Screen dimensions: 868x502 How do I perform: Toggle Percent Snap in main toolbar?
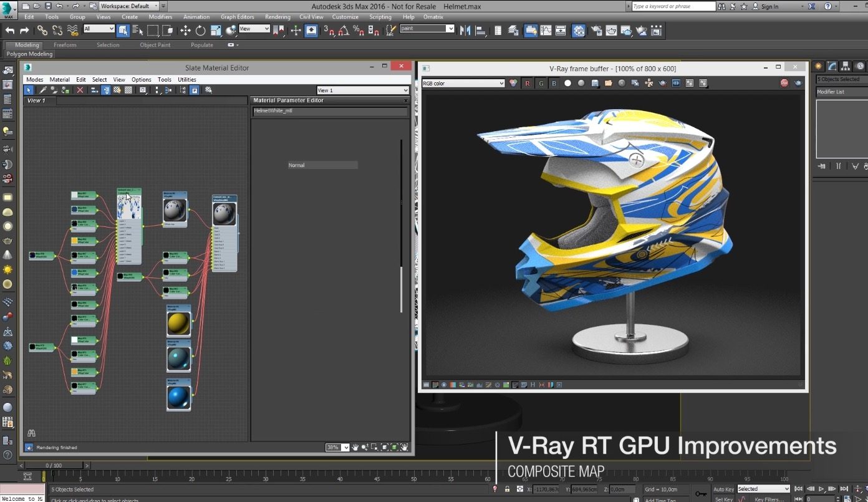coord(359,30)
